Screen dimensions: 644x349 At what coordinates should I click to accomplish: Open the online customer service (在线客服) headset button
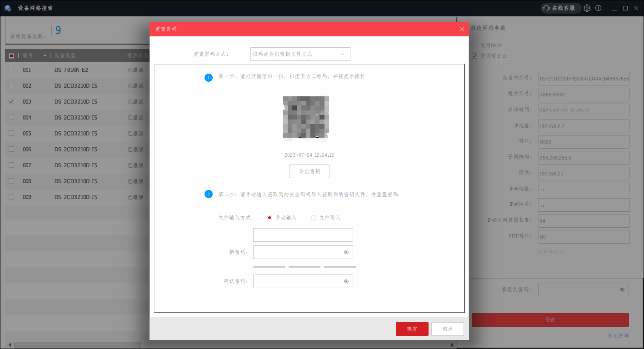pos(561,8)
